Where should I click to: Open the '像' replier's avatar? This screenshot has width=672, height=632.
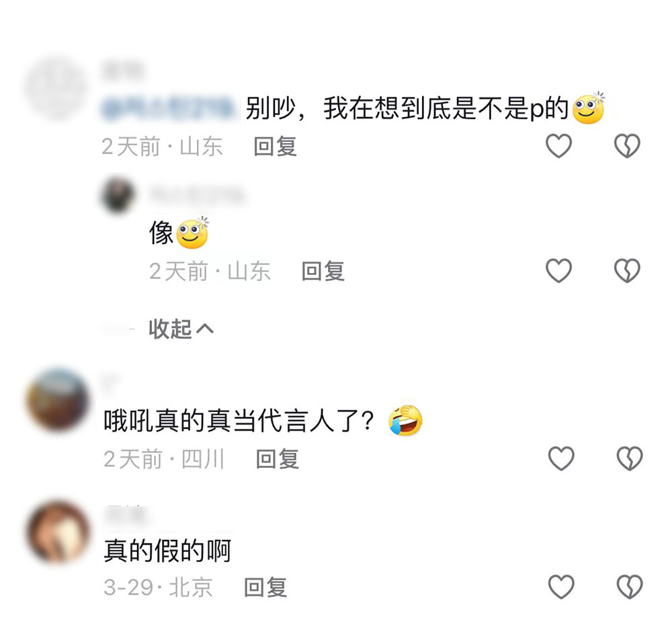tap(118, 194)
